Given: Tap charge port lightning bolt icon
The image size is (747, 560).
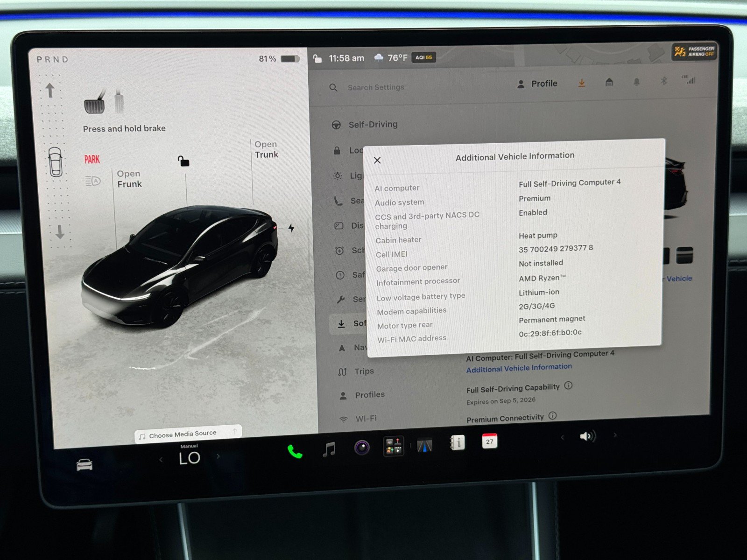Looking at the screenshot, I should coord(291,228).
